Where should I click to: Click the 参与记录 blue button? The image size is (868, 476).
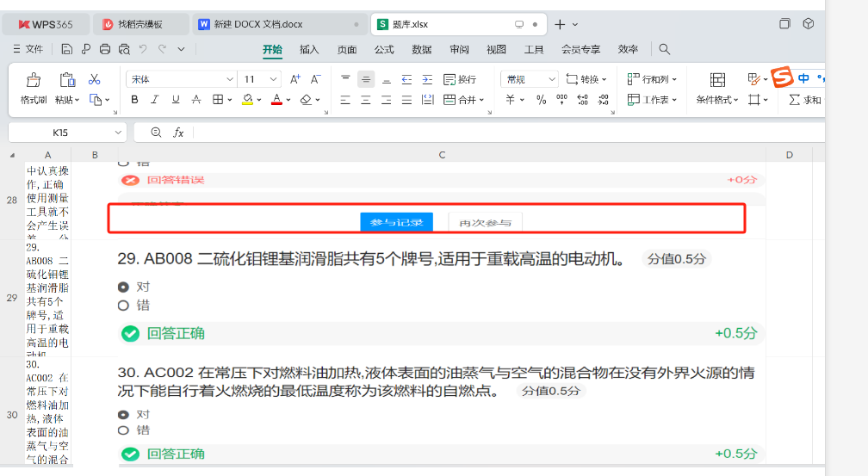[x=396, y=222]
